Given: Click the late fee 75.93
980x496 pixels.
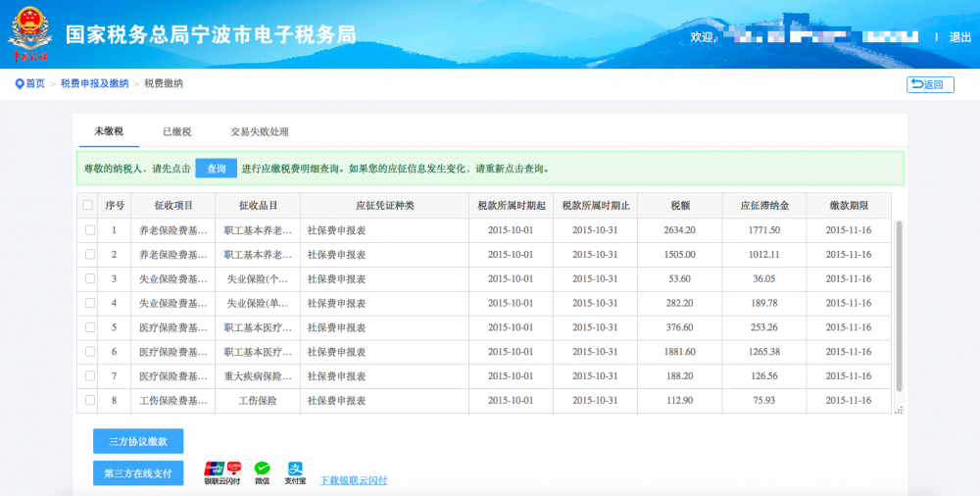Looking at the screenshot, I should [x=764, y=400].
